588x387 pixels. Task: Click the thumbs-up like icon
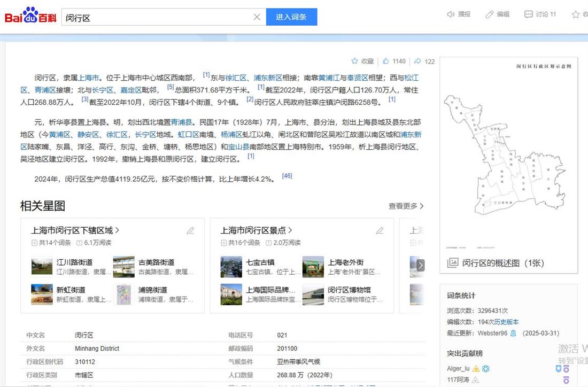pyautogui.click(x=386, y=61)
